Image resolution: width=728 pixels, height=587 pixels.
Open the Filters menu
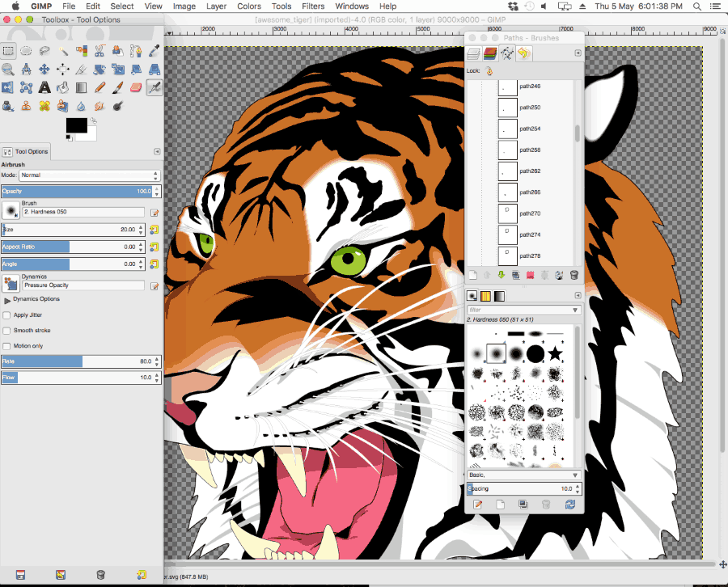click(313, 6)
